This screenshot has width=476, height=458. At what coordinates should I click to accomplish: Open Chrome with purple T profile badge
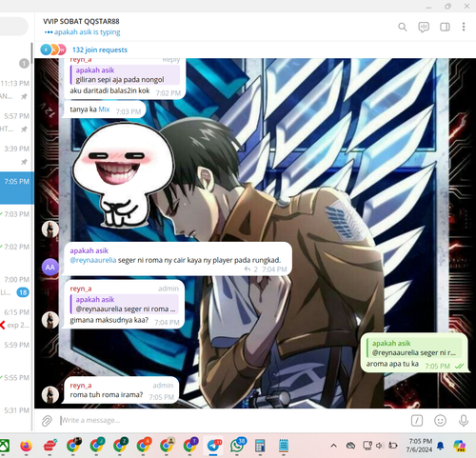(190, 446)
